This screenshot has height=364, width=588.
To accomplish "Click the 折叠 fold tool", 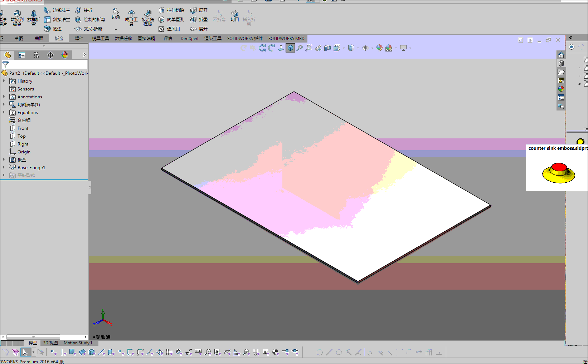I will click(199, 20).
